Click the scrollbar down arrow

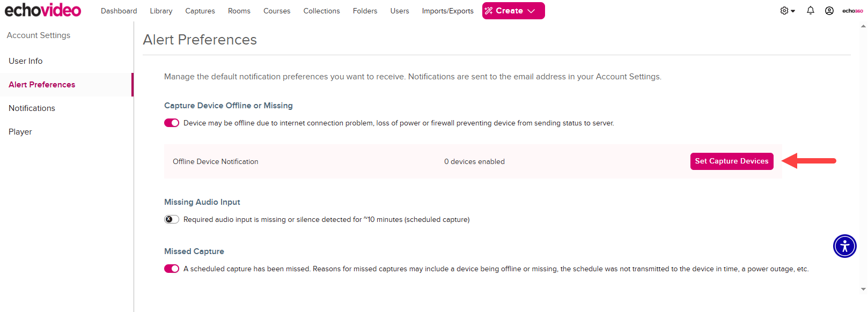tap(863, 289)
